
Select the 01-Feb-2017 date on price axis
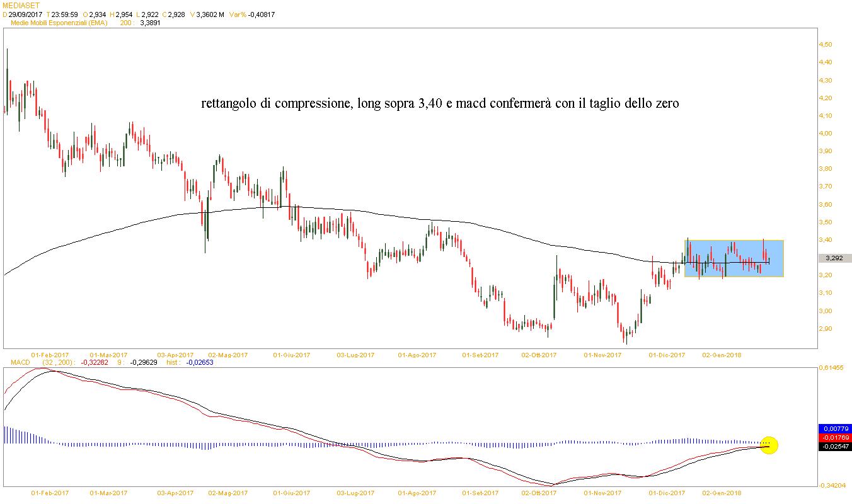tap(50, 355)
